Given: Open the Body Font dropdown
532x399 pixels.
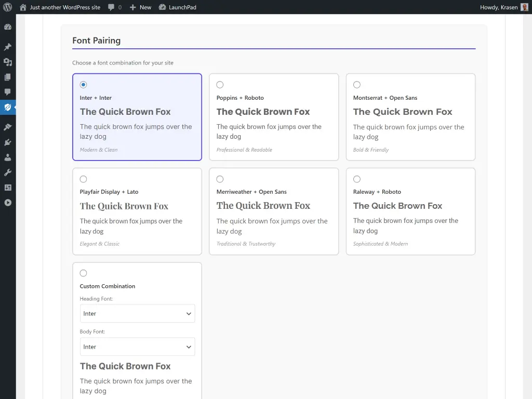Looking at the screenshot, I should pyautogui.click(x=137, y=347).
